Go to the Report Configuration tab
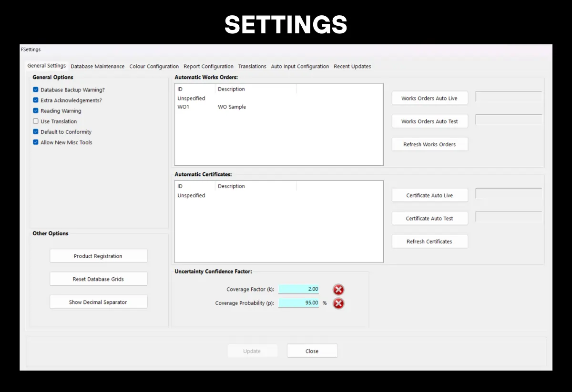 pyautogui.click(x=208, y=66)
